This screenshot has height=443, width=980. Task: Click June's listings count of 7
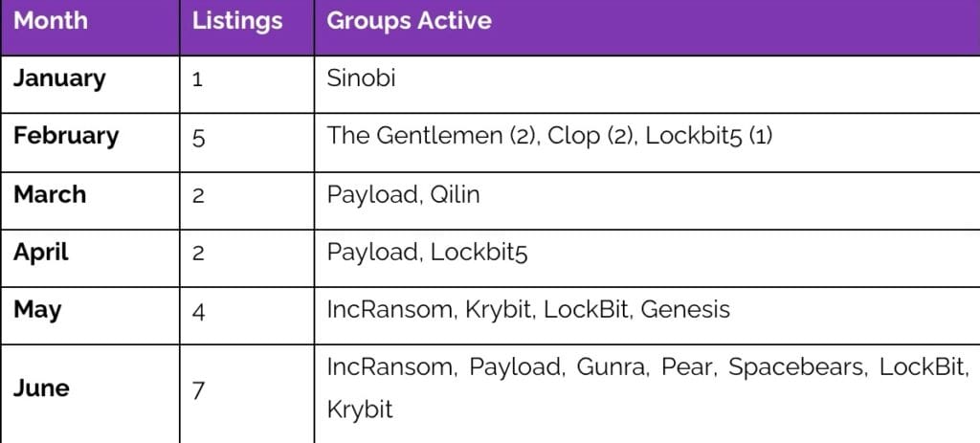coord(198,391)
